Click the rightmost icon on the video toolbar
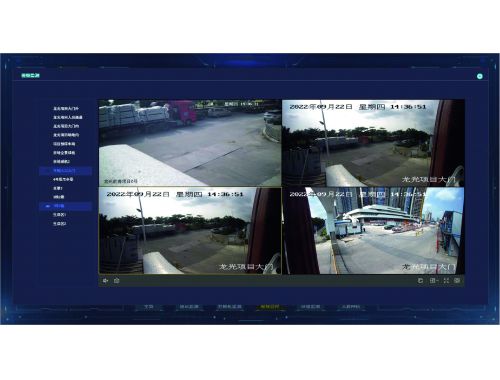 pos(457,281)
